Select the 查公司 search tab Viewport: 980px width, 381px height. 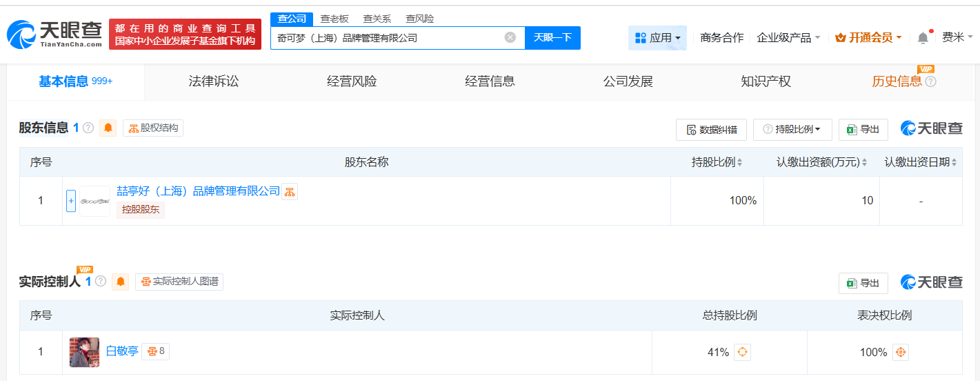(x=292, y=19)
